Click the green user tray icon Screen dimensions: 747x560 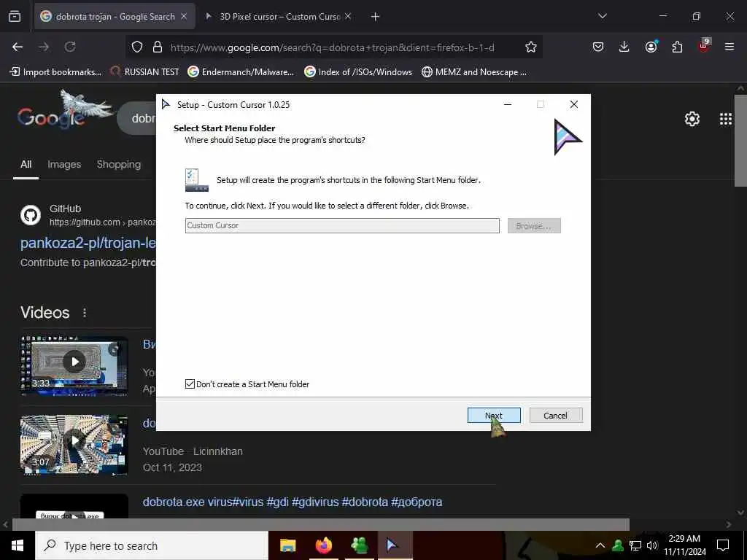click(618, 545)
